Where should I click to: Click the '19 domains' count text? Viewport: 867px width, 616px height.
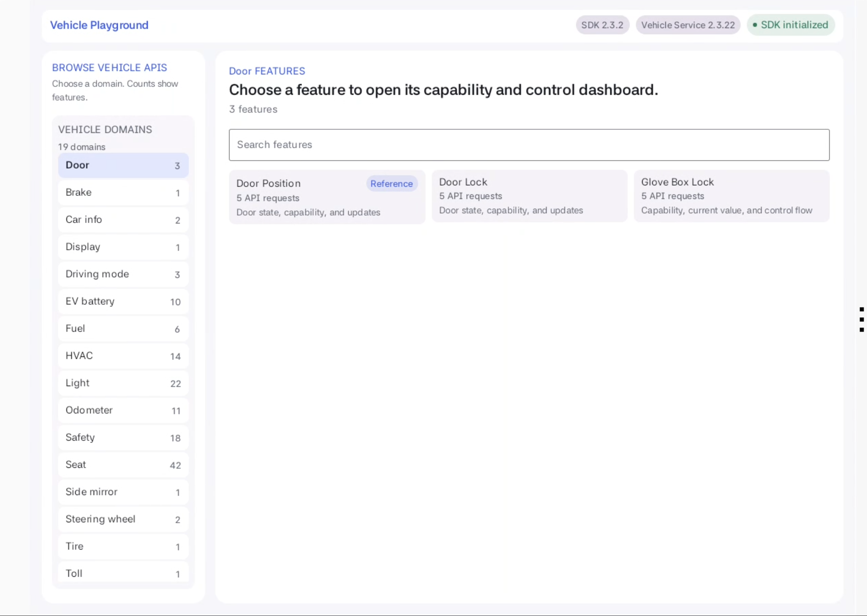(x=82, y=147)
